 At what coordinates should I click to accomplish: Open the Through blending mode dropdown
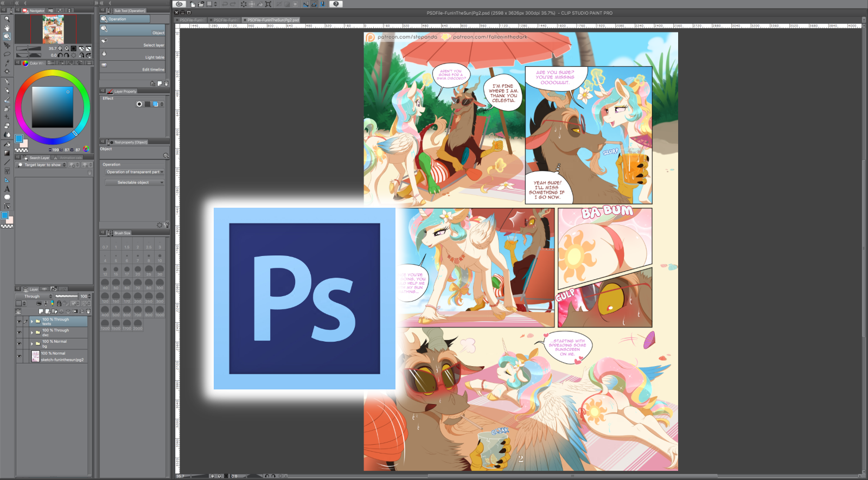coord(35,297)
